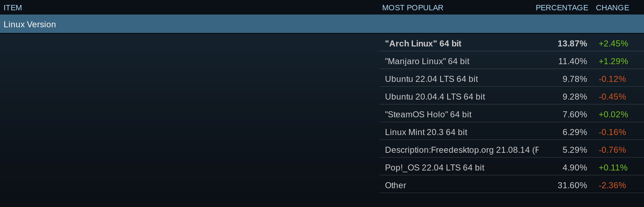Click the 7.60% percentage value
The height and width of the screenshot is (207, 644).
pos(575,114)
